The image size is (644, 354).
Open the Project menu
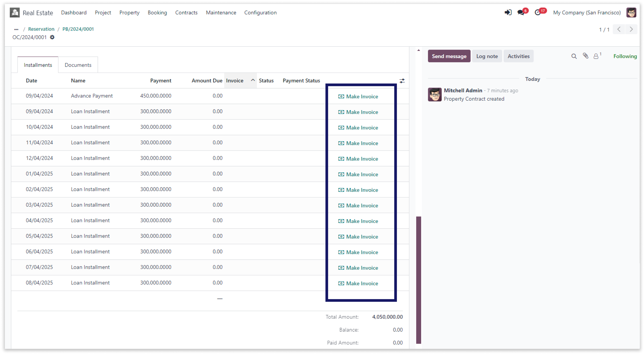(103, 13)
